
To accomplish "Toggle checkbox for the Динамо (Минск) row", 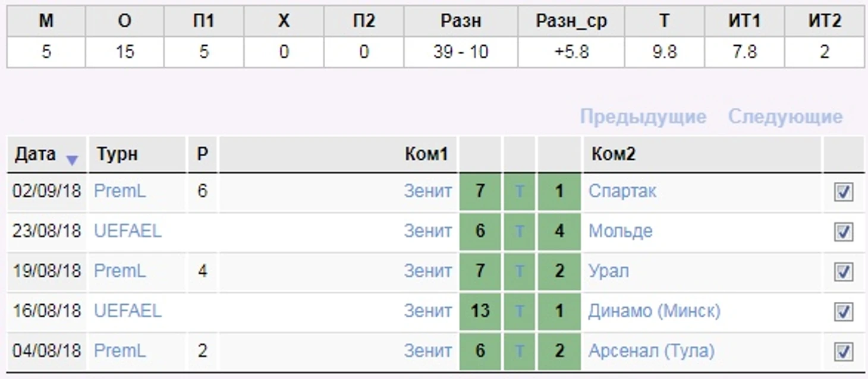I will point(844,312).
